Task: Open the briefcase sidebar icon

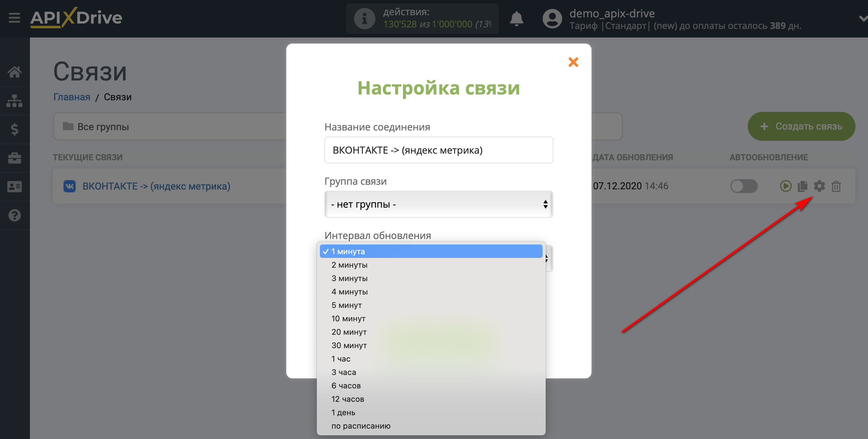Action: coord(14,158)
